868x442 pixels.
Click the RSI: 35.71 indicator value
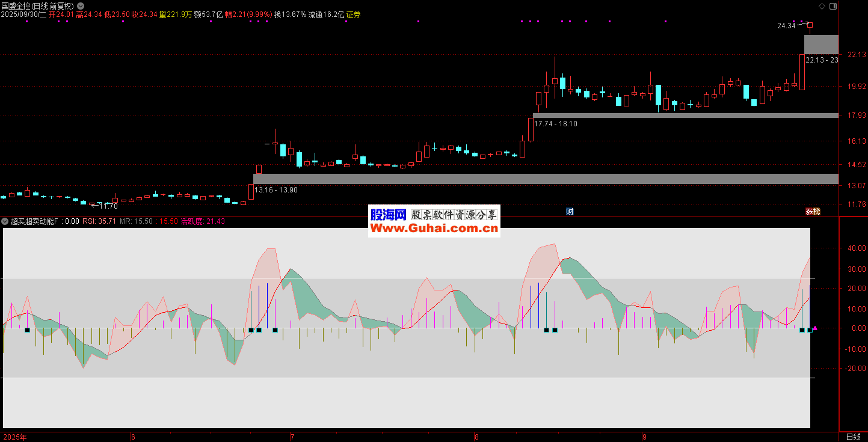click(99, 221)
